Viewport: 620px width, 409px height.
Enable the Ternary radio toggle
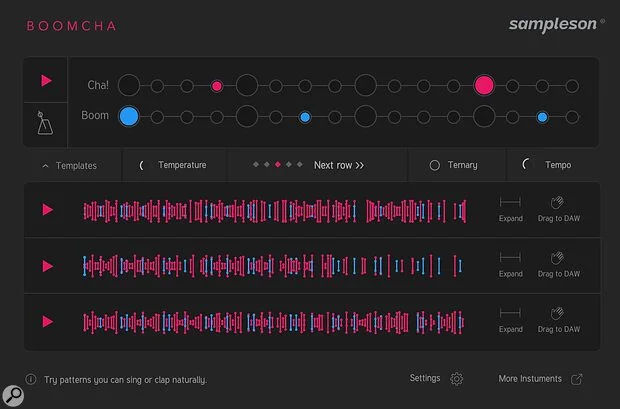pos(435,165)
